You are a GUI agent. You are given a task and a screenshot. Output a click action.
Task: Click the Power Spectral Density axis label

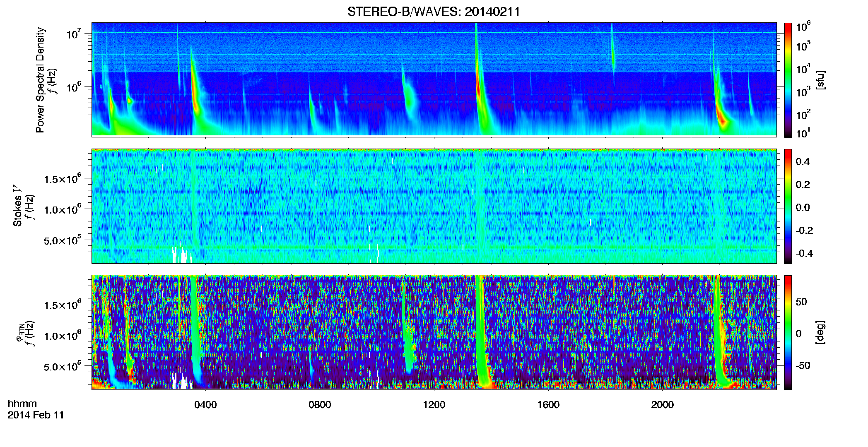[40, 80]
